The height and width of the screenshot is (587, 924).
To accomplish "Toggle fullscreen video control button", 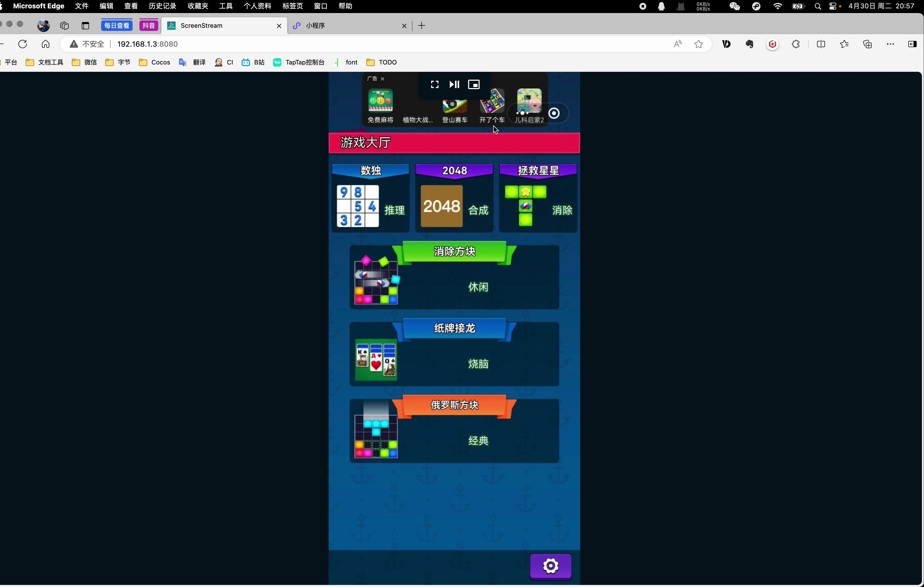I will [434, 84].
